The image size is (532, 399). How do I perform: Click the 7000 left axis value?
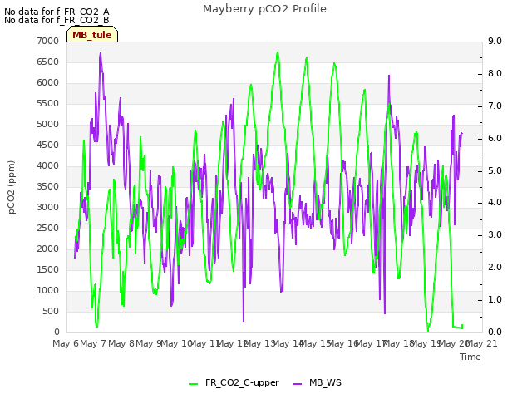tap(48, 41)
